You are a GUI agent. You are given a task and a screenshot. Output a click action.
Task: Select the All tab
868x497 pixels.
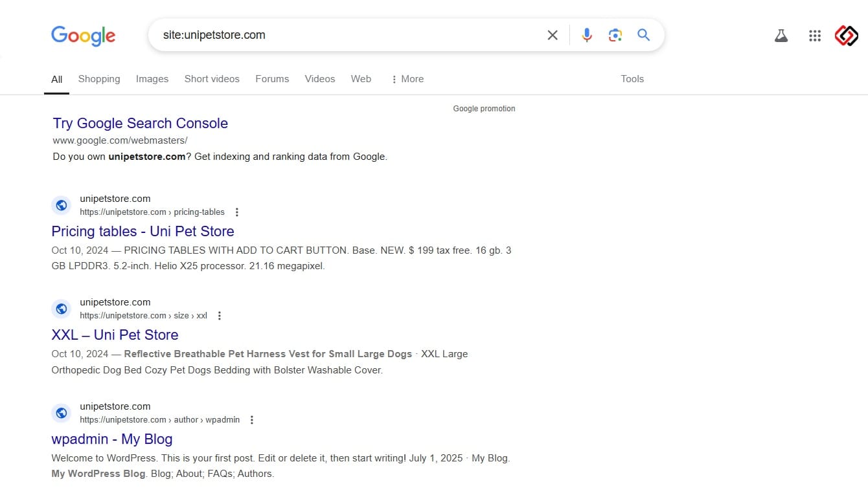coord(57,80)
